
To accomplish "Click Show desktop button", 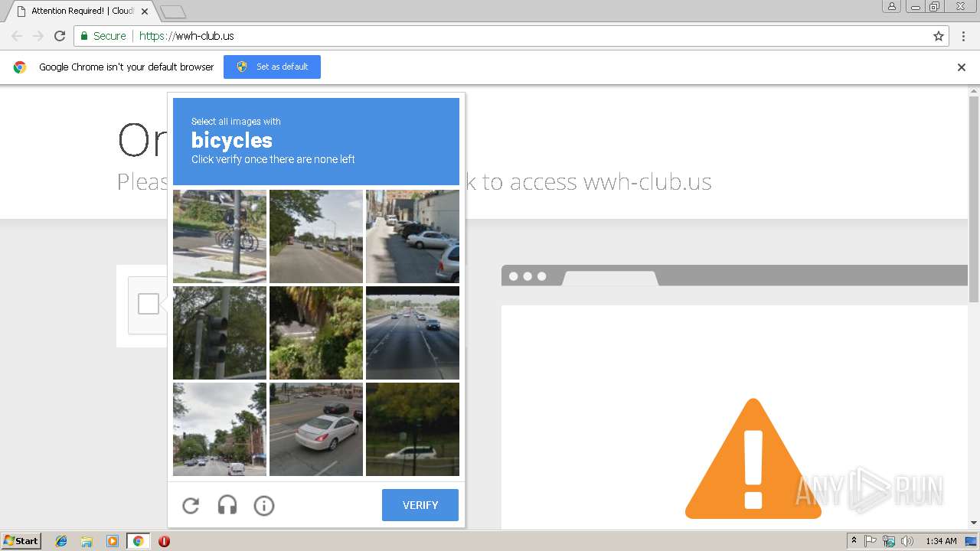I will (x=972, y=541).
